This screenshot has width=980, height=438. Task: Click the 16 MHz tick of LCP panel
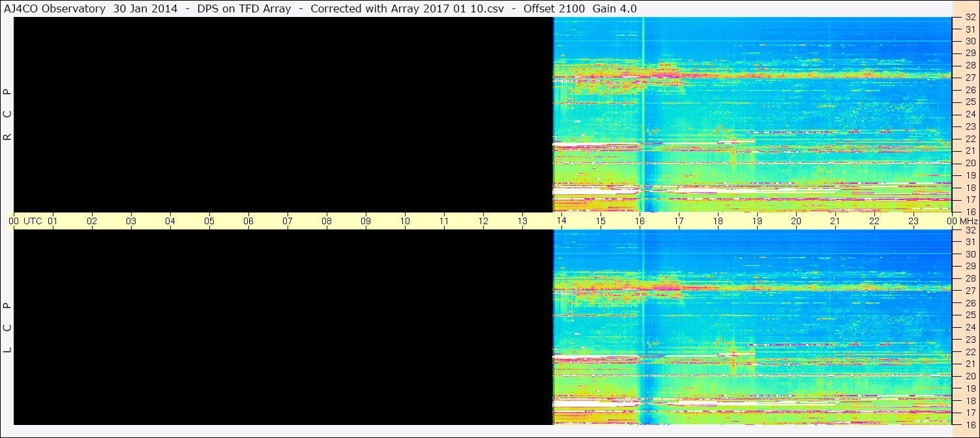pyautogui.click(x=970, y=425)
